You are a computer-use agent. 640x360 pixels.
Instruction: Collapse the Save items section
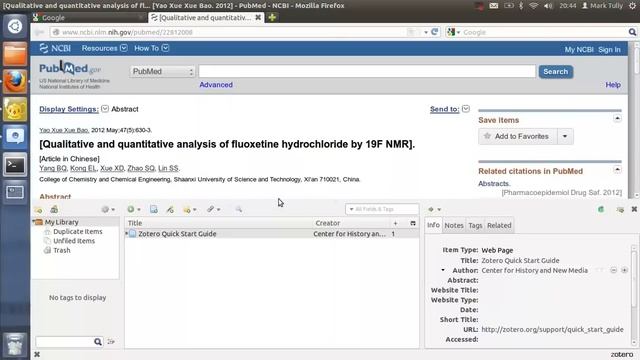617,118
